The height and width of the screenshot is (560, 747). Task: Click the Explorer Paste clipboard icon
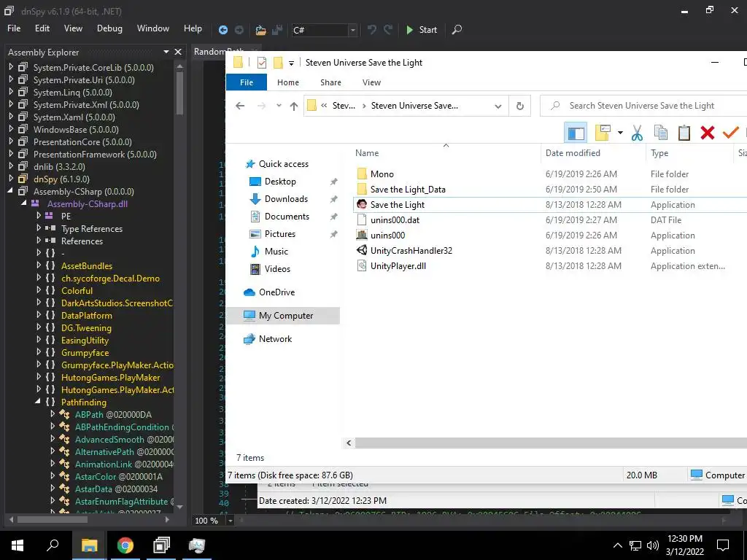tap(684, 133)
